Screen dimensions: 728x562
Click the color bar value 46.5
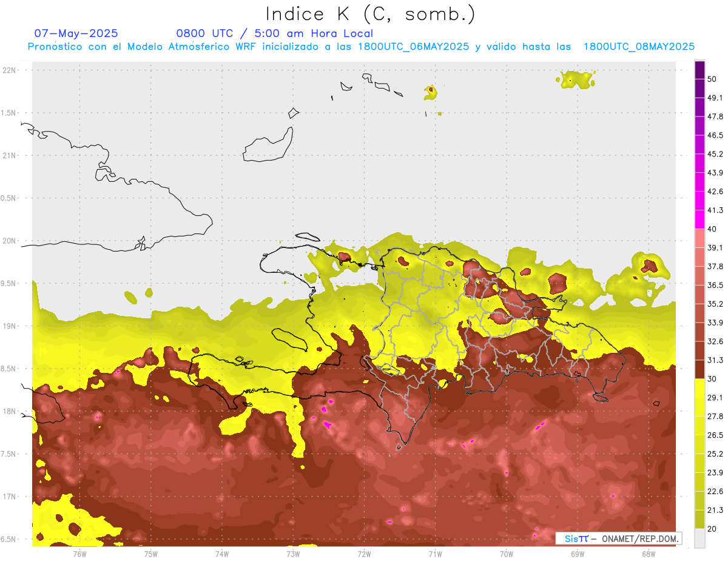pyautogui.click(x=715, y=135)
